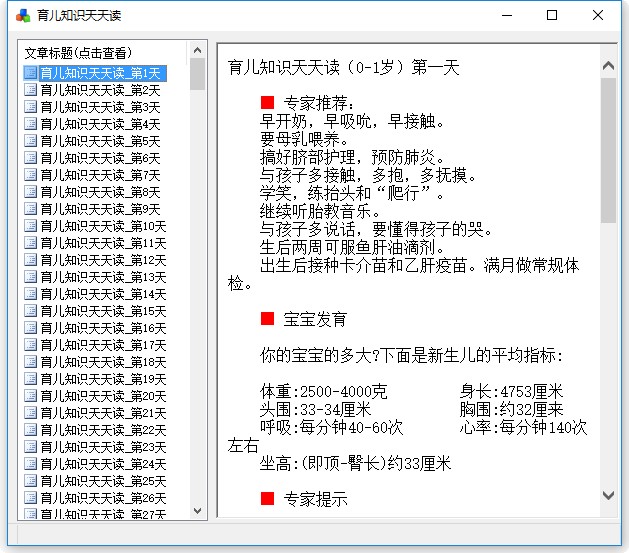The width and height of the screenshot is (629, 553).
Task: Click article list scrollbar up arrow
Action: (197, 50)
